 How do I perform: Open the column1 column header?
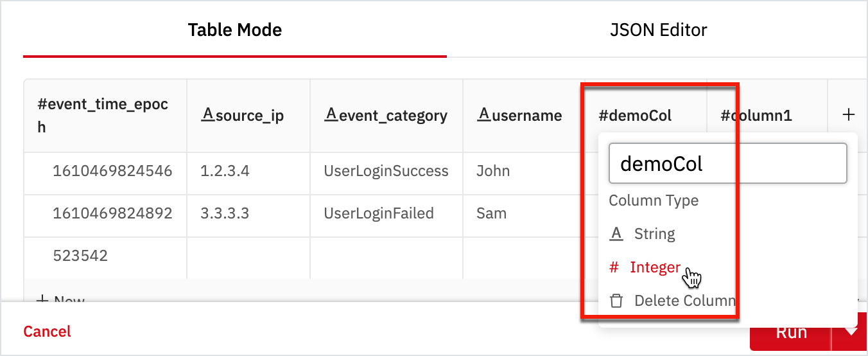pyautogui.click(x=756, y=116)
